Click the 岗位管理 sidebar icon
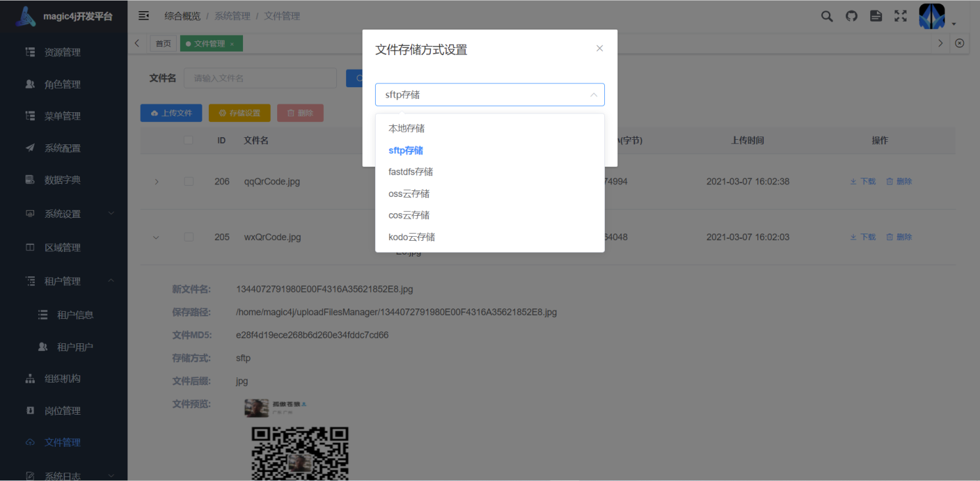980x481 pixels. coord(30,410)
